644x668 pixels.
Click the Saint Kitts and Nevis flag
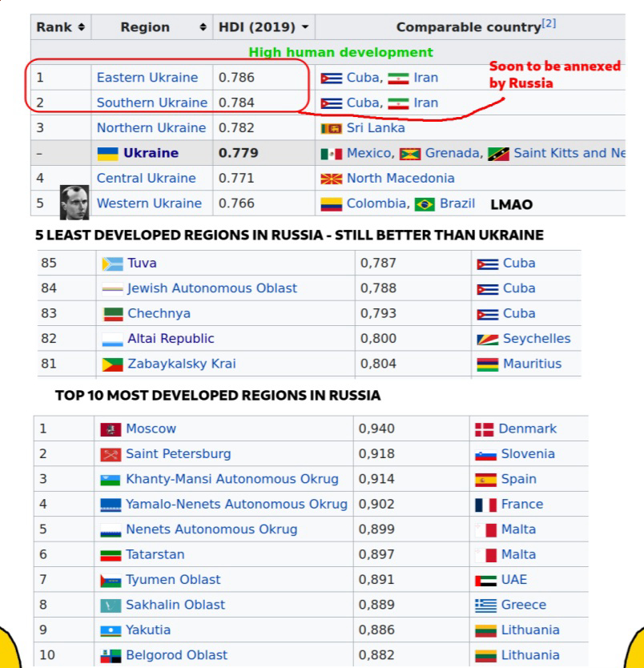(x=498, y=154)
